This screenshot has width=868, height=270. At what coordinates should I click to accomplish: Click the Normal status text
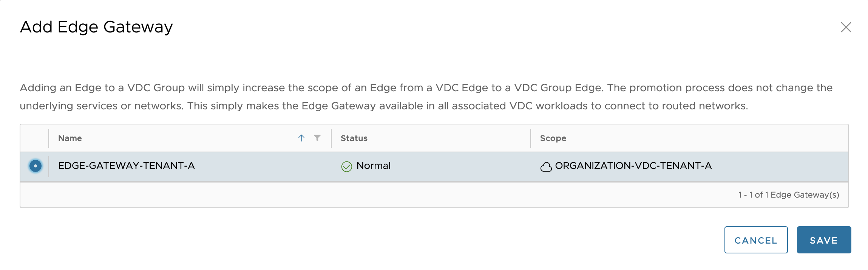[x=373, y=166]
